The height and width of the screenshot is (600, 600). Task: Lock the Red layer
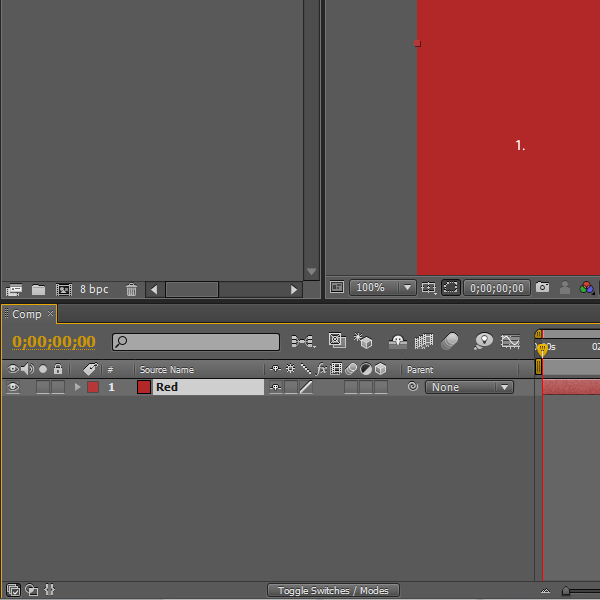[58, 387]
